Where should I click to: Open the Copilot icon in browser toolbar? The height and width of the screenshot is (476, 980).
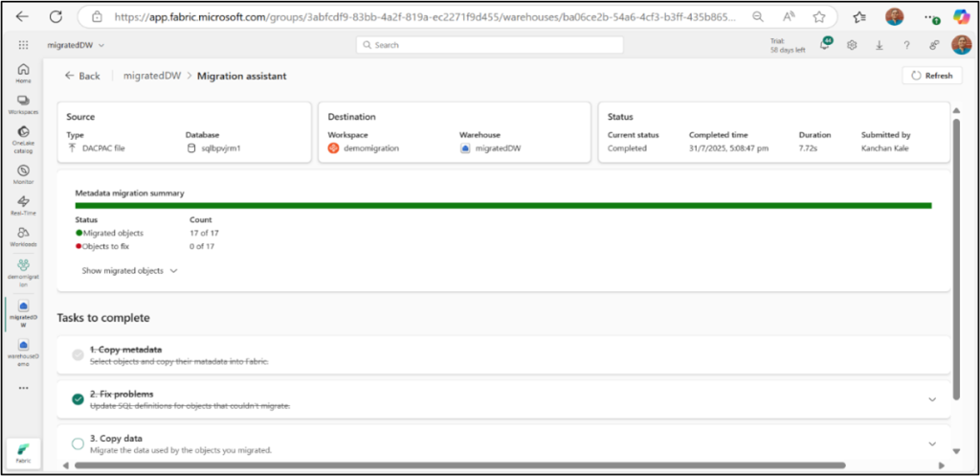pyautogui.click(x=961, y=17)
